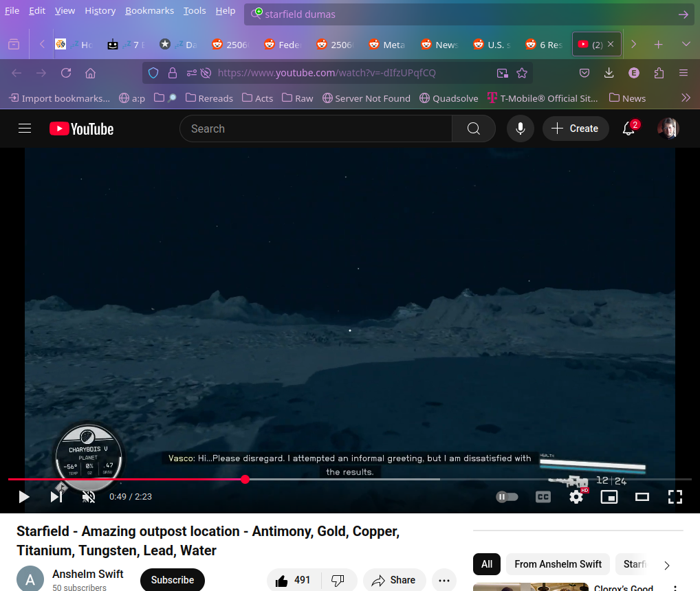The width and height of the screenshot is (700, 591).
Task: Unmute the video volume
Action: point(89,497)
